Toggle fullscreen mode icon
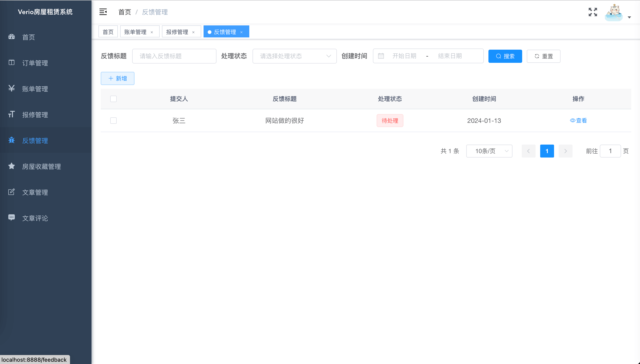640x364 pixels. tap(592, 12)
